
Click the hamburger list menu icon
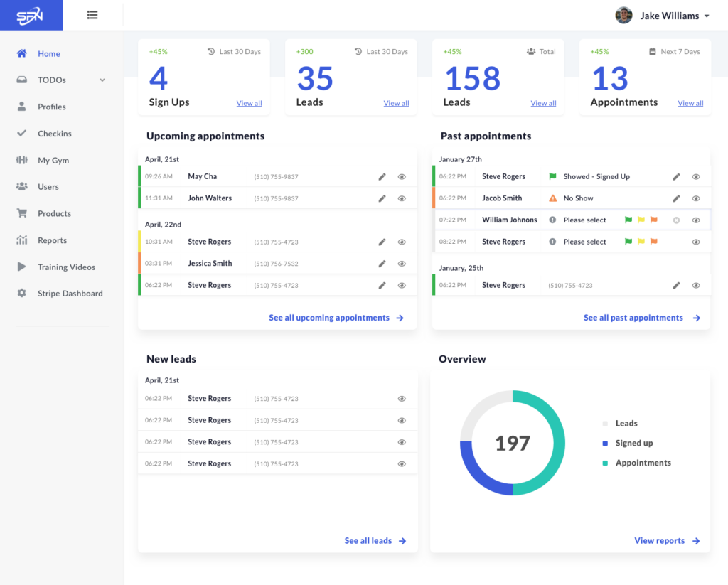click(x=92, y=16)
